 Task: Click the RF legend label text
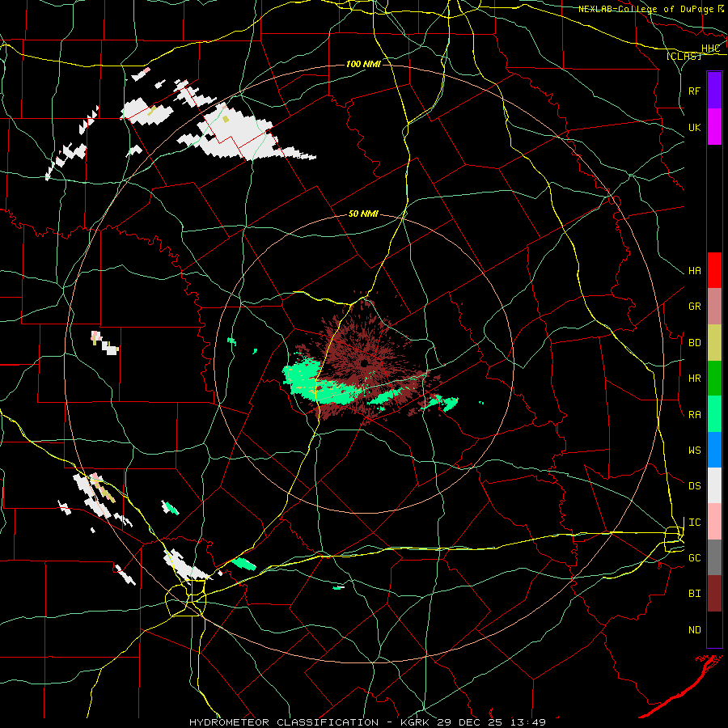click(x=694, y=91)
